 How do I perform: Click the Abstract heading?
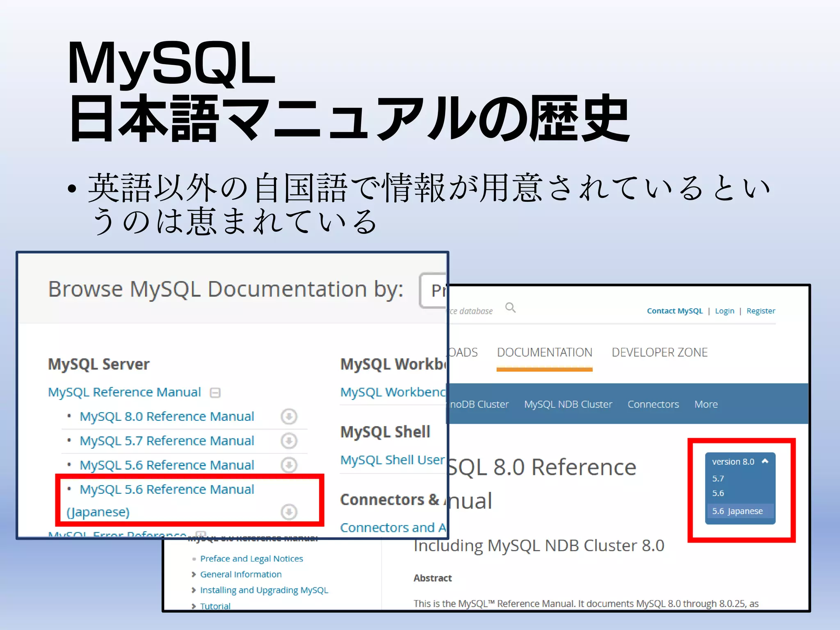pyautogui.click(x=432, y=578)
